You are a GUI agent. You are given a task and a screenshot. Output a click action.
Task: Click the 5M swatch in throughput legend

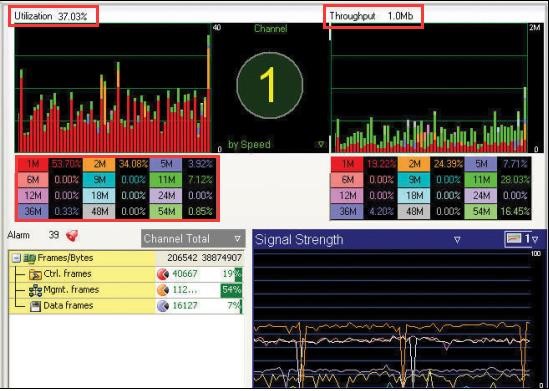click(481, 164)
